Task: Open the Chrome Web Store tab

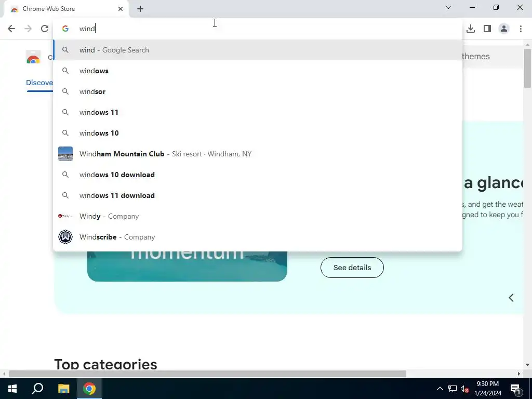Action: click(66, 9)
